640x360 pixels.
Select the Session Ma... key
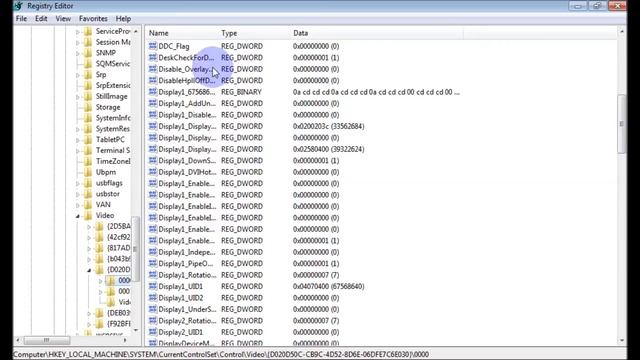(x=113, y=42)
